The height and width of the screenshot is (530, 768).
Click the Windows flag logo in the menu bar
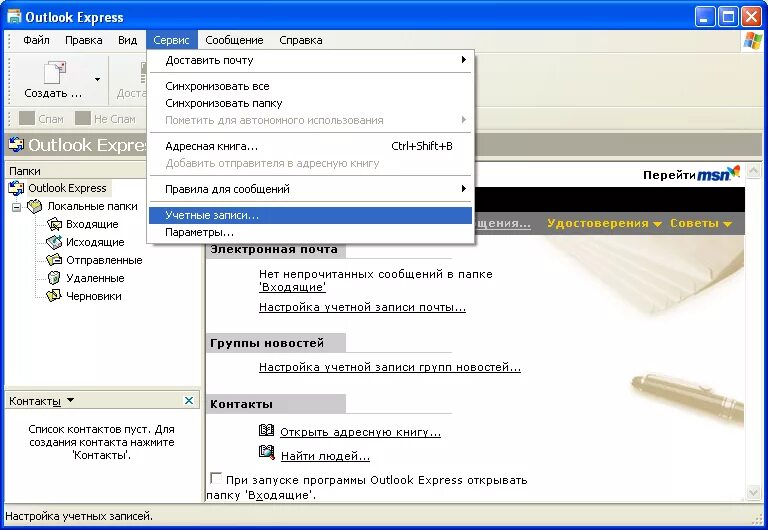(752, 40)
